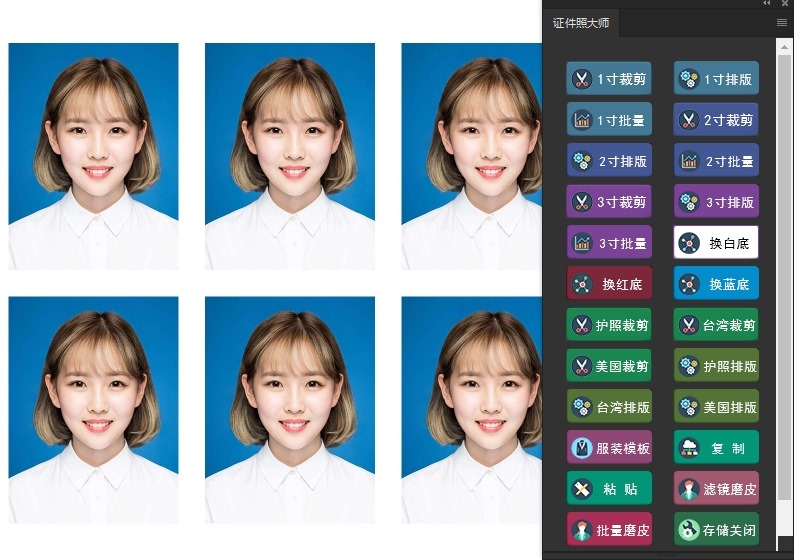Click the 存储关闭 save and close button
The image size is (794, 560).
716,530
